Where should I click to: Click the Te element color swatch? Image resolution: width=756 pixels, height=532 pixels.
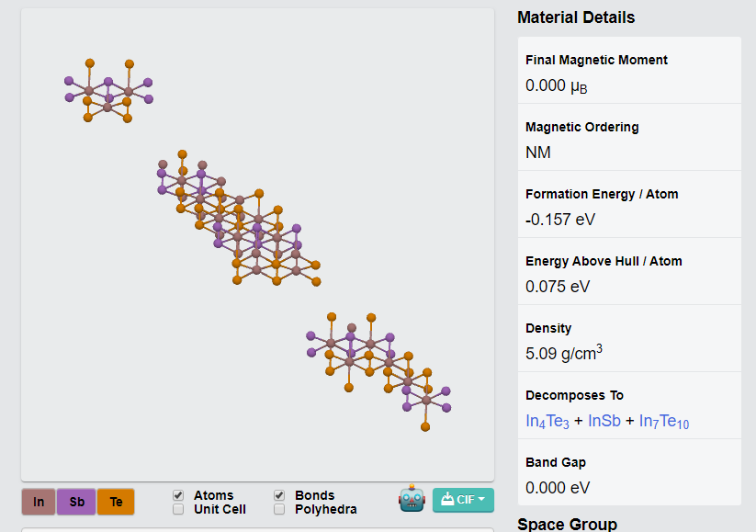click(116, 502)
